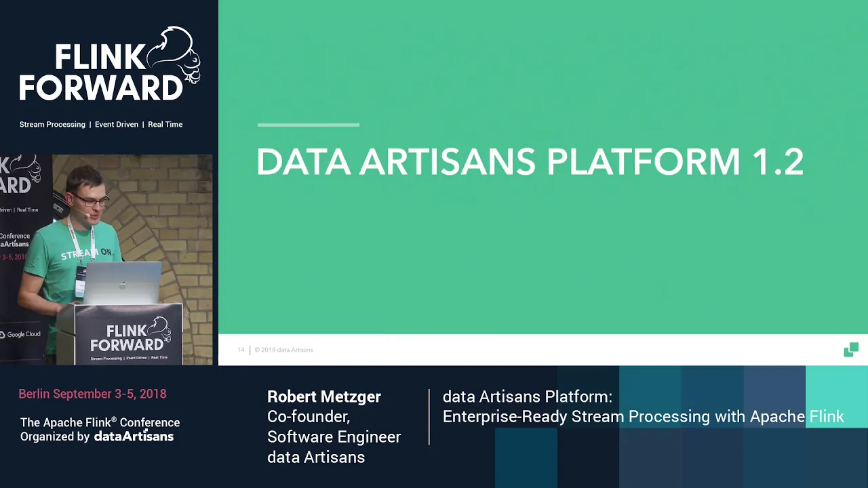Image resolution: width=868 pixels, height=488 pixels.
Task: Click the "Google Cloud" sponsor logo in the video
Action: pos(20,334)
